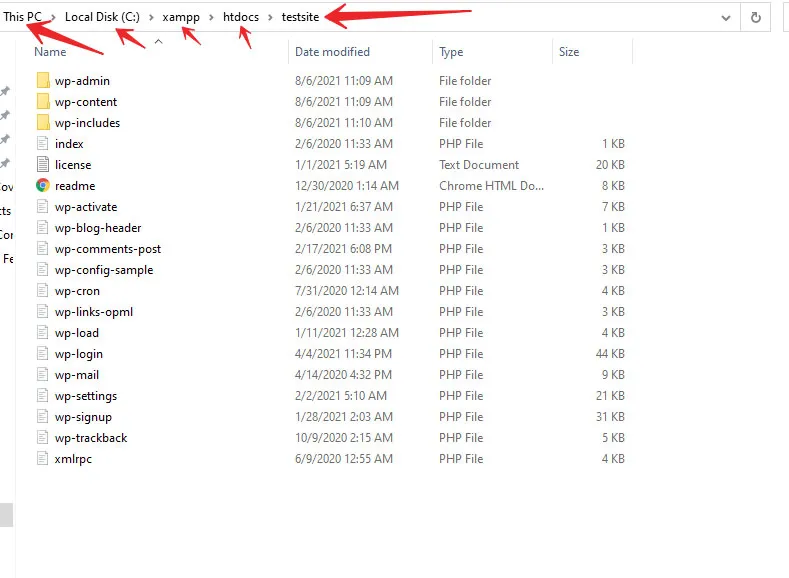The image size is (789, 578).
Task: Select the index file name
Action: [x=69, y=144]
